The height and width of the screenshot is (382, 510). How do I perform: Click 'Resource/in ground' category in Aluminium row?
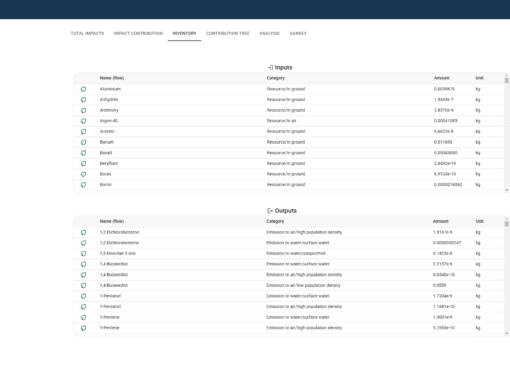pos(286,89)
